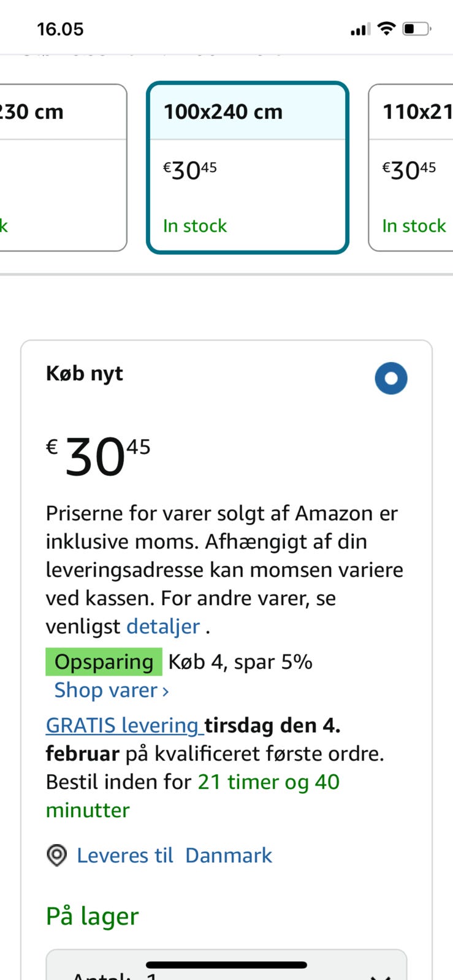The width and height of the screenshot is (453, 980).
Task: Tap the status bar clock 16.05
Action: [x=60, y=29]
